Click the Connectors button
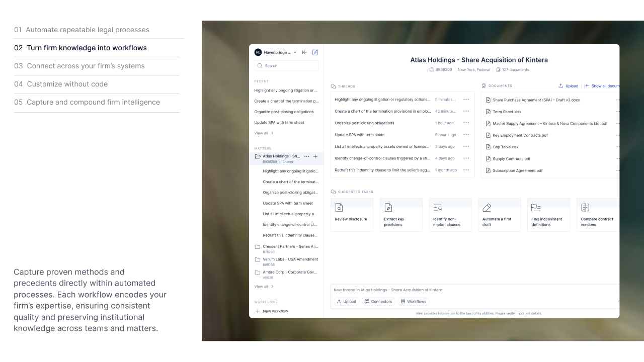Viewport: 644px width, 362px height. click(378, 302)
